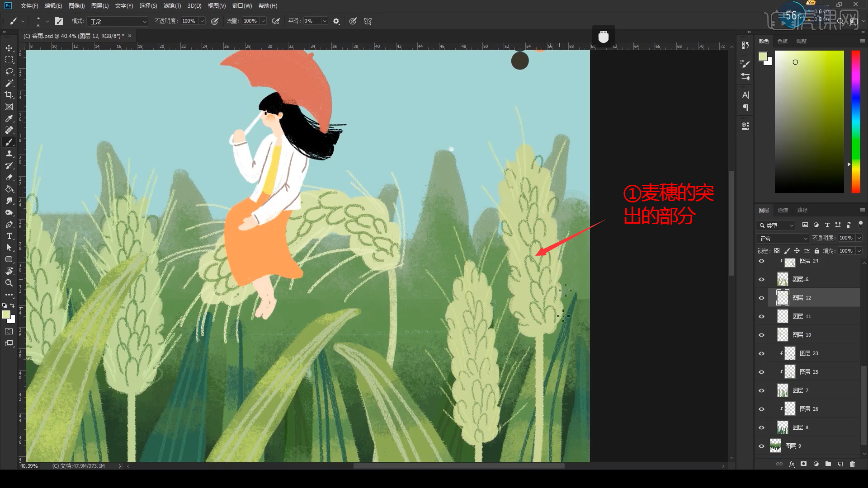Select the Brush tool in toolbar

pyautogui.click(x=9, y=142)
